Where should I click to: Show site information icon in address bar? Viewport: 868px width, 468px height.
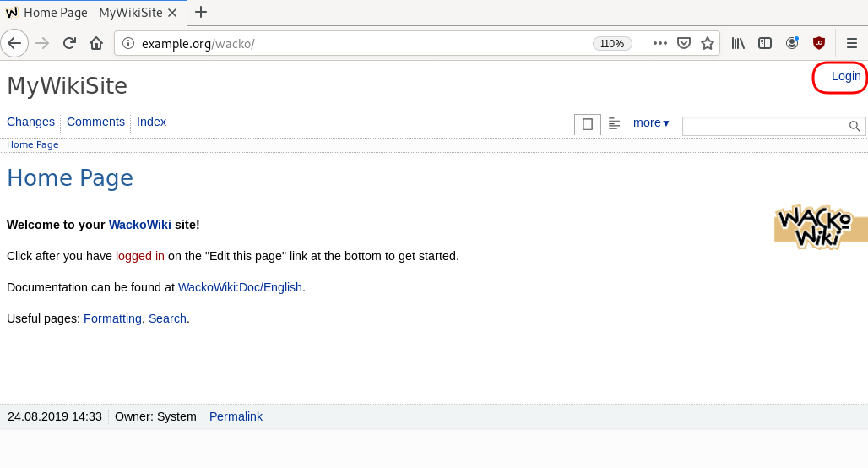click(127, 43)
